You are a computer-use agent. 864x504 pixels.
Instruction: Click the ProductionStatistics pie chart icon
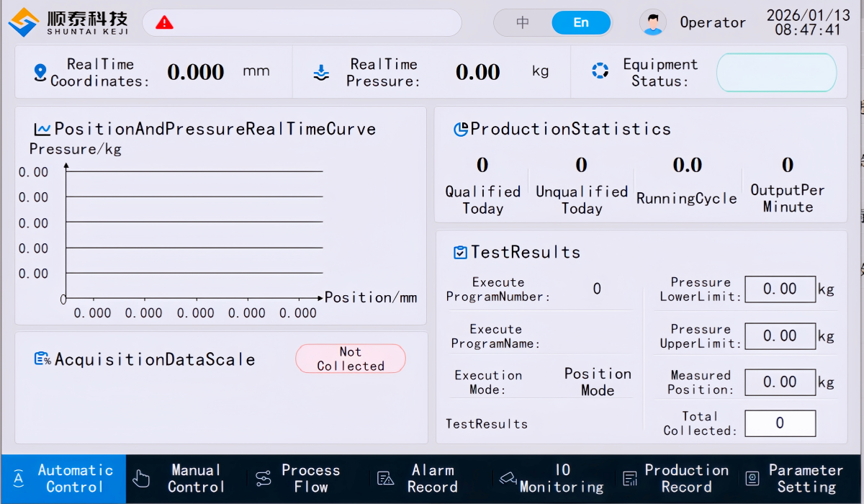(461, 130)
